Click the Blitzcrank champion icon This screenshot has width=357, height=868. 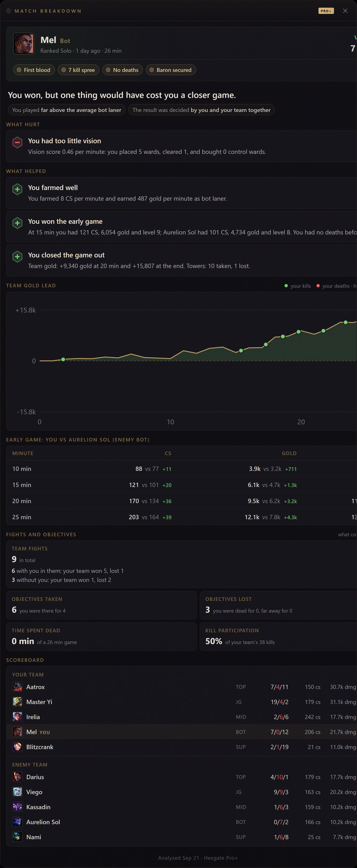(17, 747)
